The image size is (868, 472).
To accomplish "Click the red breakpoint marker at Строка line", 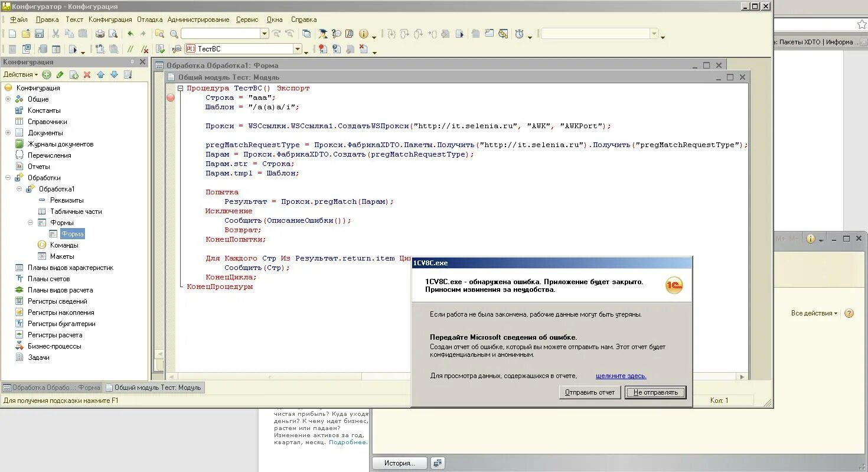I will click(x=171, y=97).
